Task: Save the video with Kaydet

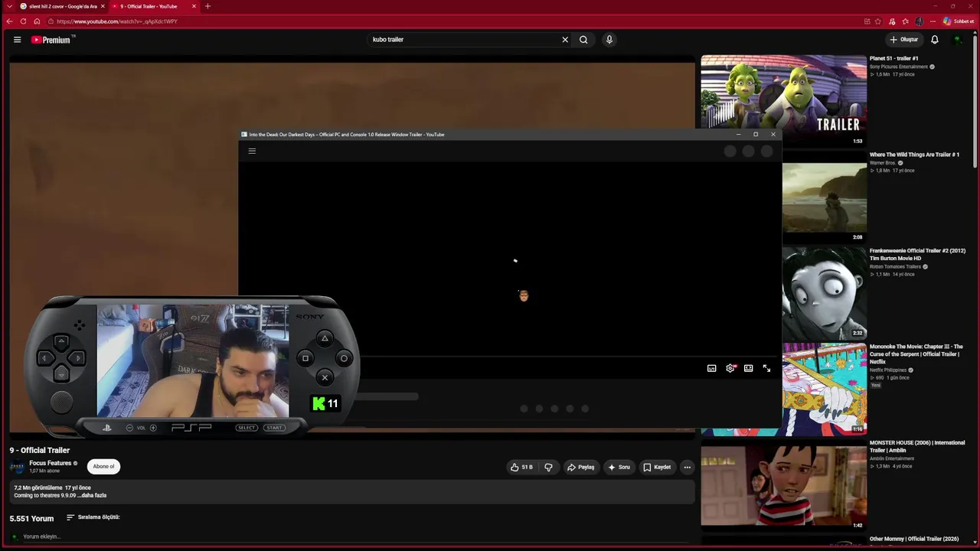Action: 657,467
